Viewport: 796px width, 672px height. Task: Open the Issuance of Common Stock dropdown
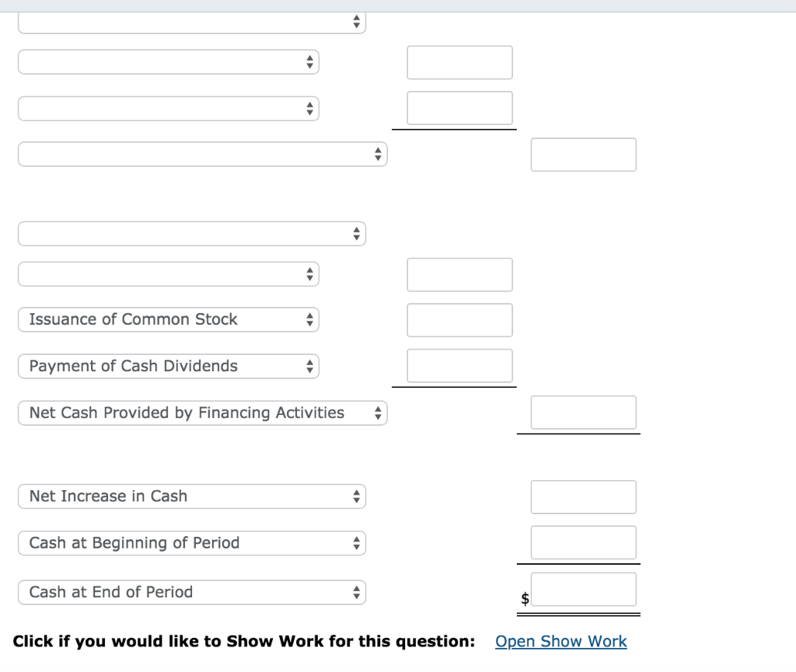pyautogui.click(x=168, y=319)
